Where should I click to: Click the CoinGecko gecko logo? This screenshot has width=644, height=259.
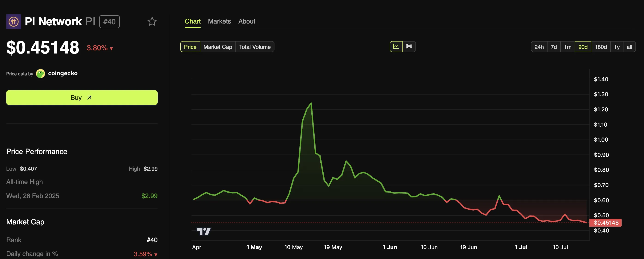pyautogui.click(x=40, y=73)
